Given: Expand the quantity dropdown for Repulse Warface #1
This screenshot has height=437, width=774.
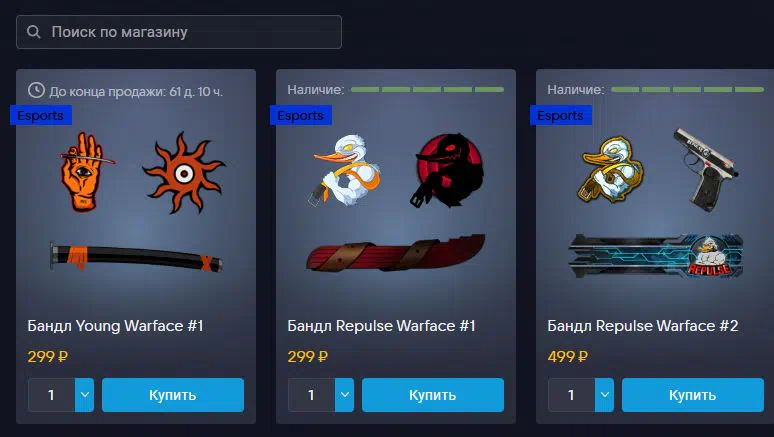Looking at the screenshot, I should [x=345, y=395].
